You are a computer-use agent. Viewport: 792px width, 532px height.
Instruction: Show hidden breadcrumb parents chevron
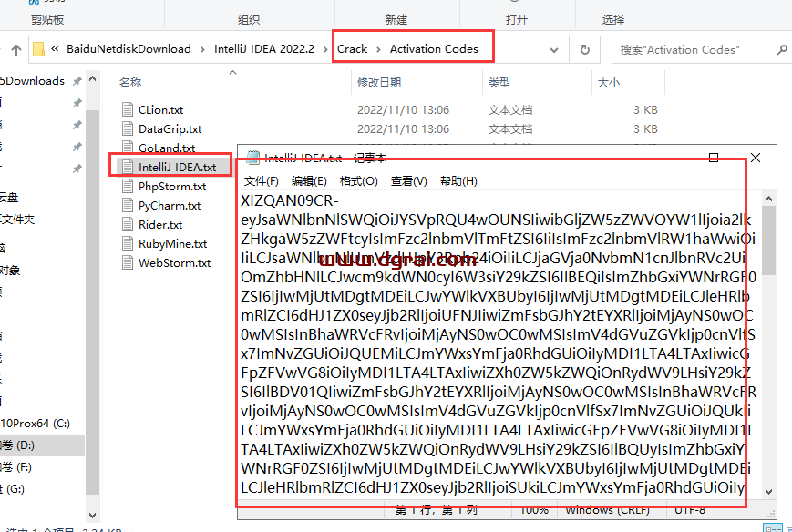coord(55,49)
